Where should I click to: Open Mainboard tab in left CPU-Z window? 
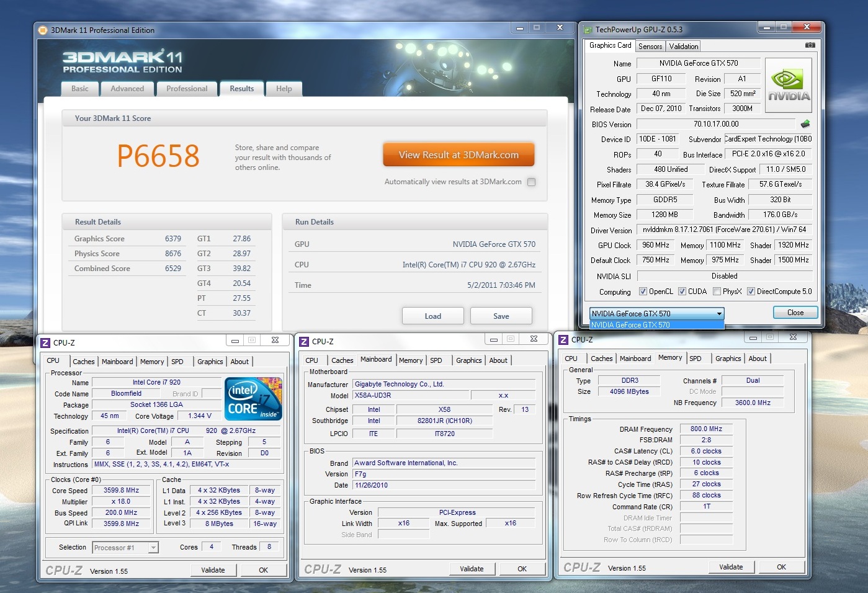pyautogui.click(x=117, y=362)
